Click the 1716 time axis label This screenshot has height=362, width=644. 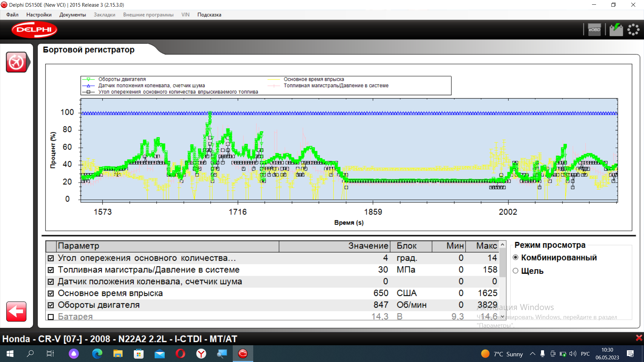point(237,212)
